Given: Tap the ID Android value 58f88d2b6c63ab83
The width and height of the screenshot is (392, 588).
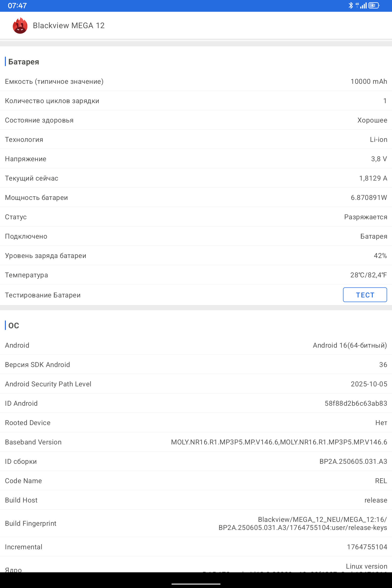Looking at the screenshot, I should [x=356, y=403].
